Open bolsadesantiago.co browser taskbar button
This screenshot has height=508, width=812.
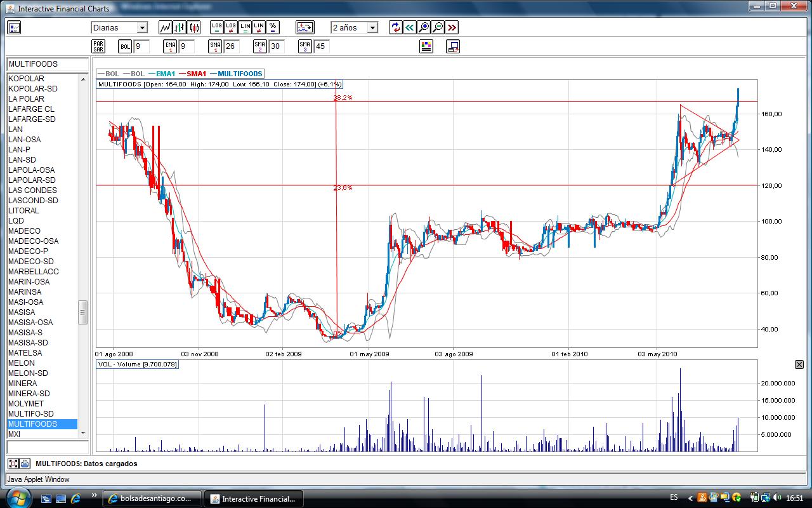pos(152,498)
